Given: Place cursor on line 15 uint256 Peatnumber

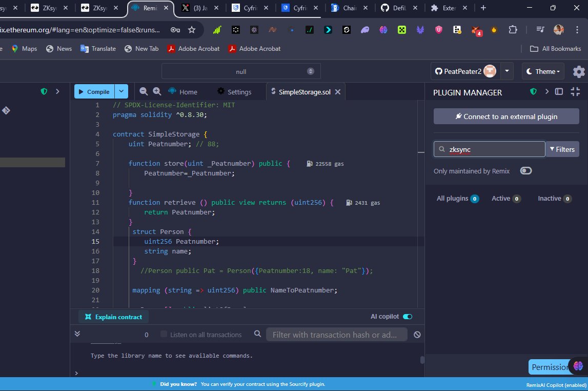Looking at the screenshot, I should pyautogui.click(x=181, y=241).
